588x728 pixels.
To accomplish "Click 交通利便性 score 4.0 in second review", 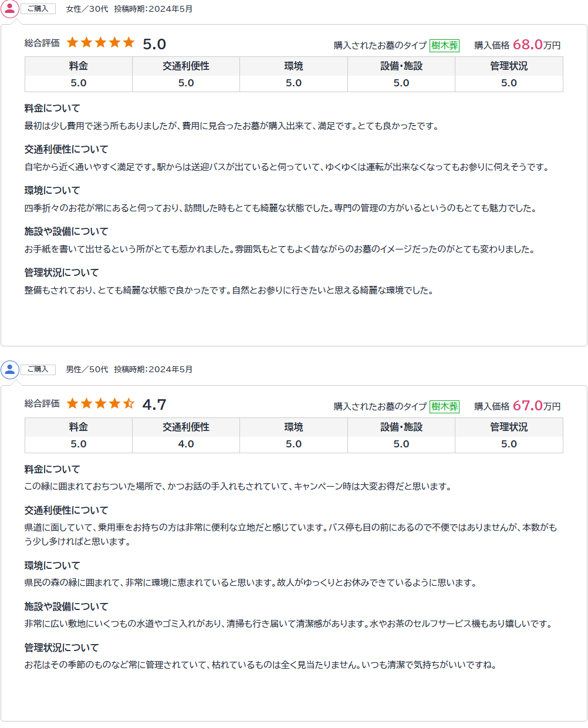I will (x=186, y=444).
